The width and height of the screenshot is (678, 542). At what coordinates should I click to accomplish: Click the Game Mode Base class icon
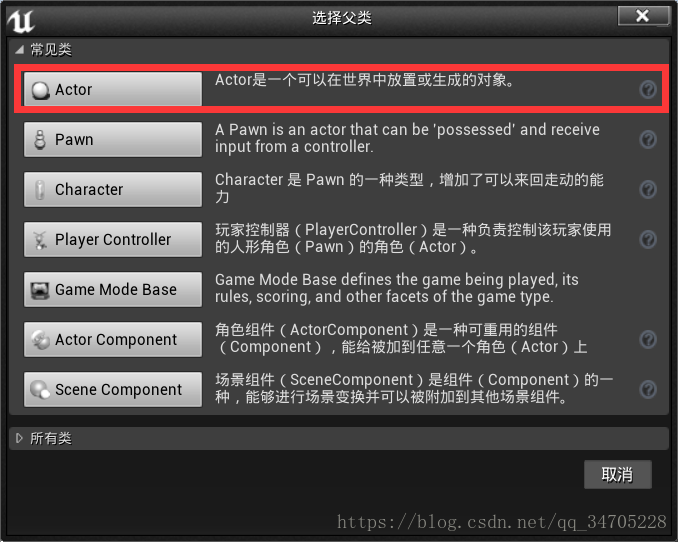coord(40,290)
